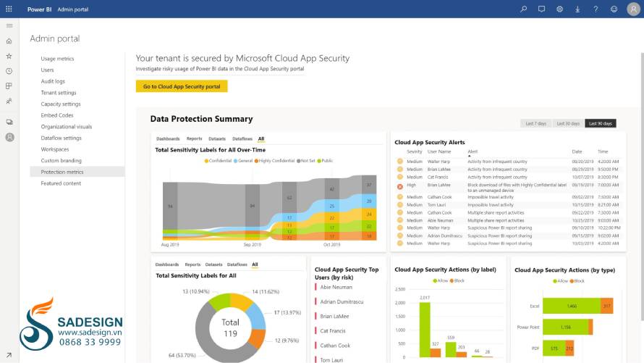Viewport: 644px width, 363px height.
Task: Open Usage metrics in admin menu
Action: (57, 59)
